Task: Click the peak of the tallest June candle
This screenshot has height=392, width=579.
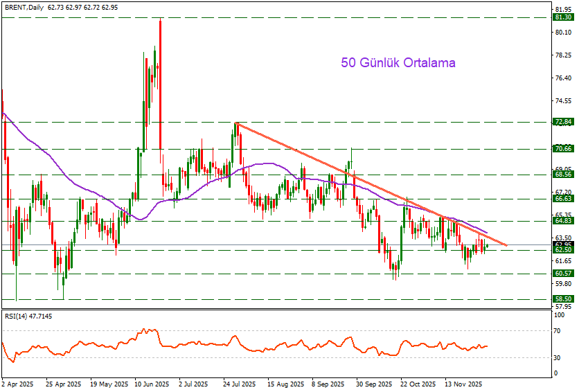Action: click(160, 19)
